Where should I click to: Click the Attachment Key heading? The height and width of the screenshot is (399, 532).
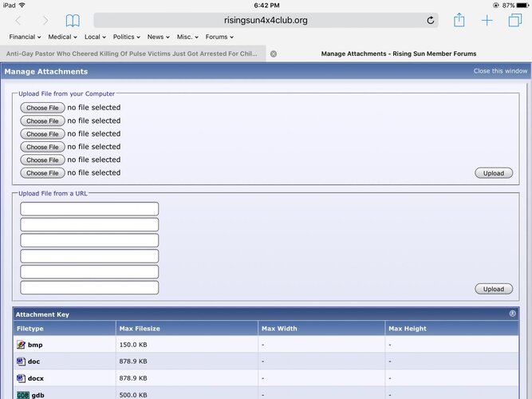(42, 314)
